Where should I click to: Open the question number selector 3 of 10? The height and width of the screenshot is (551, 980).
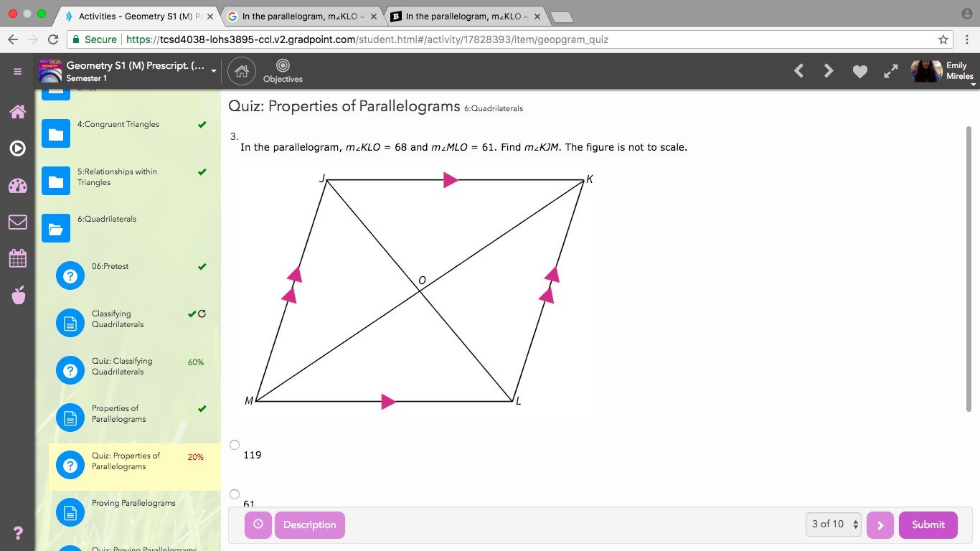pos(833,524)
